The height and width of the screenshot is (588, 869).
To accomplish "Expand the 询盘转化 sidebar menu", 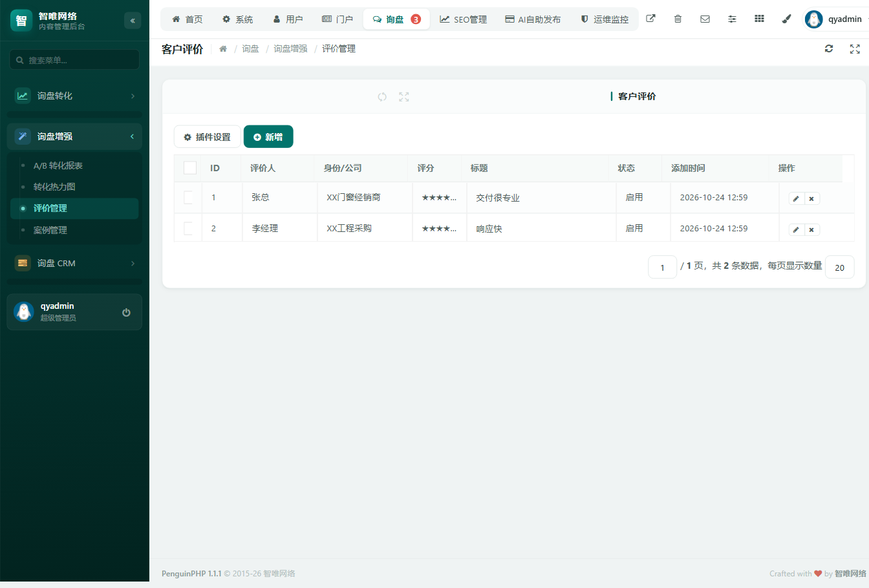I will click(x=74, y=96).
